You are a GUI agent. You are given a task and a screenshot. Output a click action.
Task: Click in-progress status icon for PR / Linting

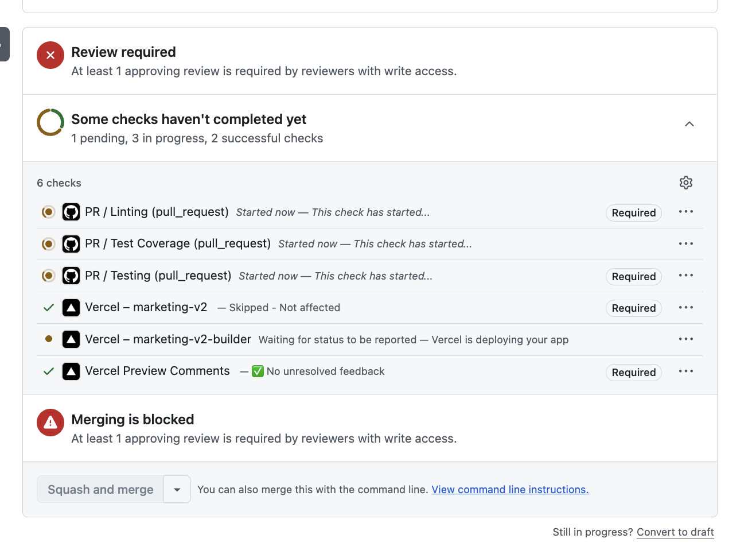pyautogui.click(x=49, y=212)
